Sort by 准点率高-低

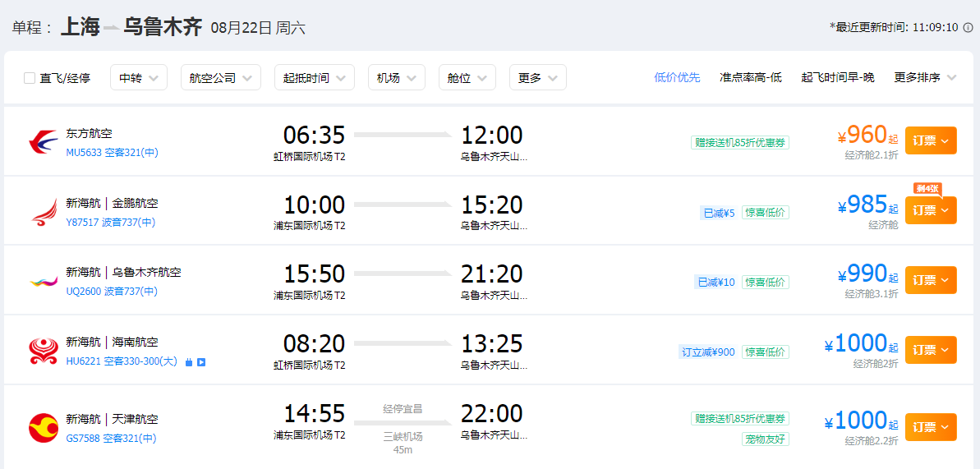(x=751, y=77)
